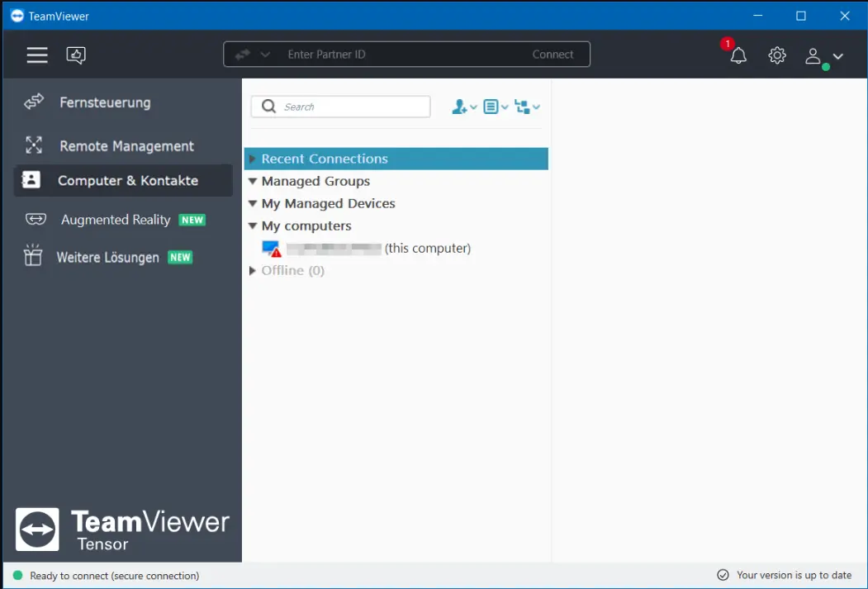Click the Connect button

coord(553,55)
